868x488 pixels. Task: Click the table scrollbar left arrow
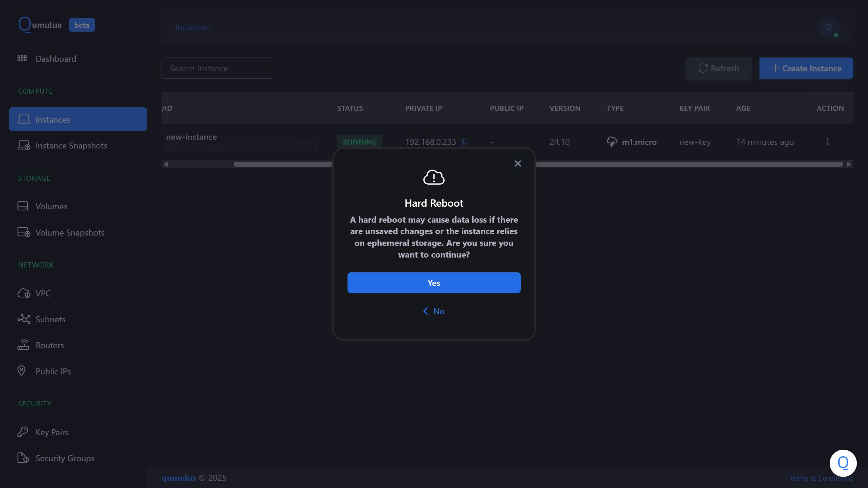[166, 164]
